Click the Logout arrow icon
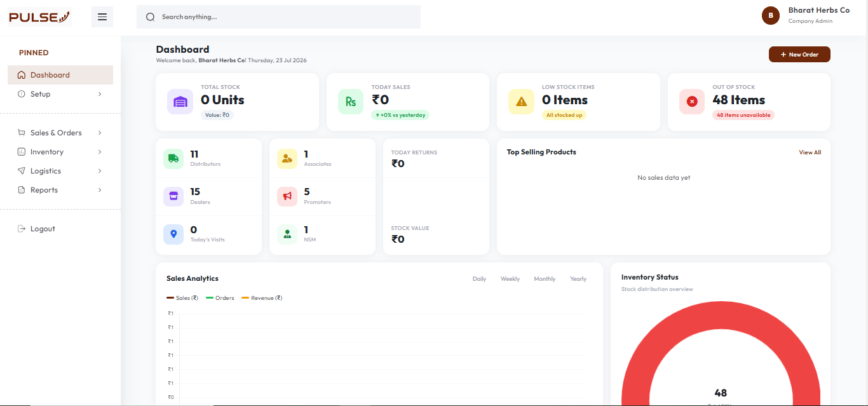Image resolution: width=868 pixels, height=406 pixels. point(22,229)
